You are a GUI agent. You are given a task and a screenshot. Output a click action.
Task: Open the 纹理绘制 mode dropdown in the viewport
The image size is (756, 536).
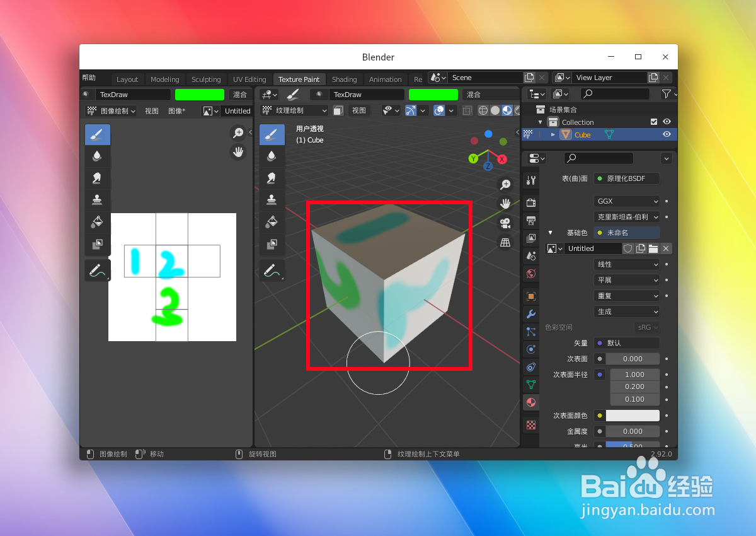(x=294, y=110)
